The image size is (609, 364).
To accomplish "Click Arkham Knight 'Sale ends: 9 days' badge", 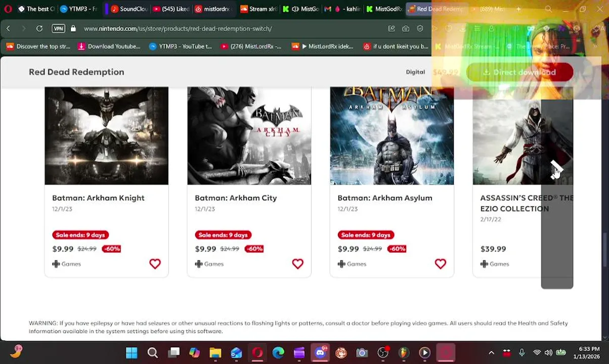I will [80, 235].
